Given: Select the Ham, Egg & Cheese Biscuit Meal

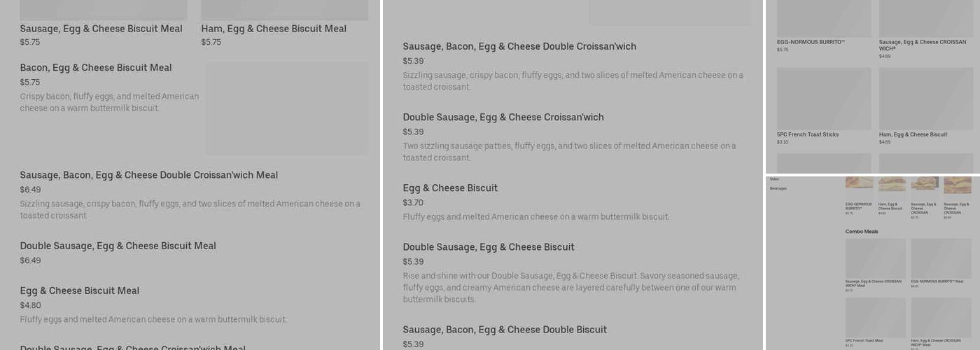Looking at the screenshot, I should [x=274, y=29].
